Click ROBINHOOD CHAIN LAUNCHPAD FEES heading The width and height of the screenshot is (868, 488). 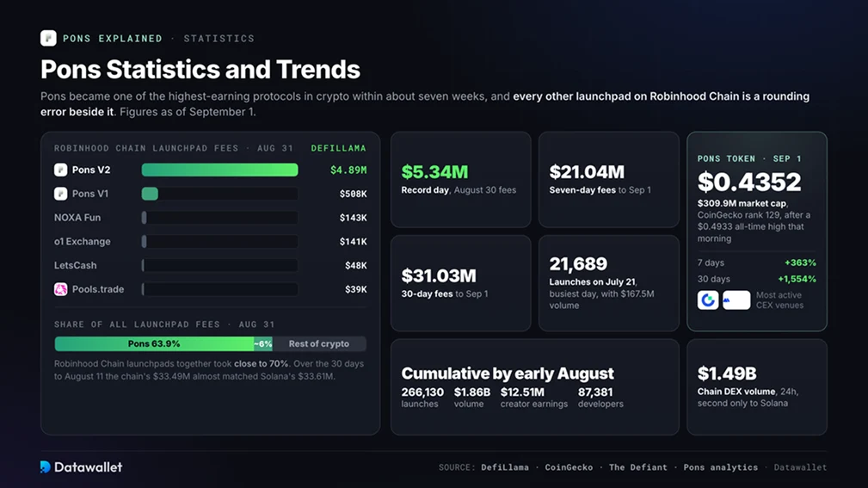click(x=173, y=148)
